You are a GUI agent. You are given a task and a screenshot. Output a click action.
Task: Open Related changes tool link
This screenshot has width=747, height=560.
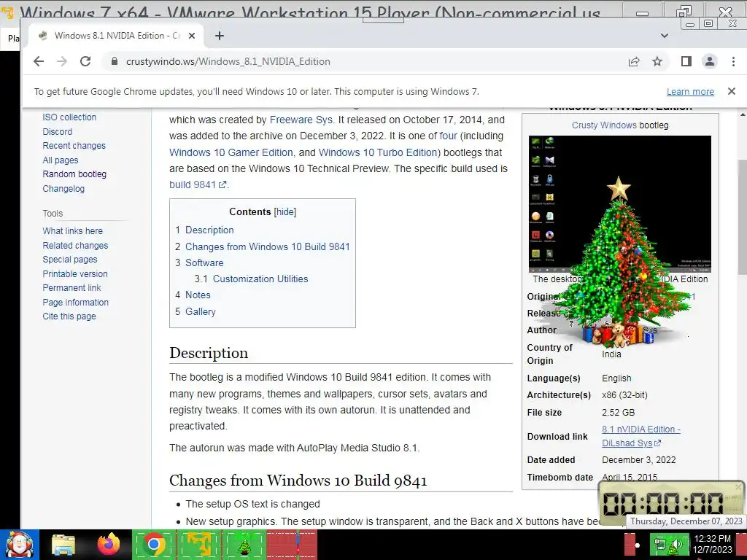coord(75,245)
